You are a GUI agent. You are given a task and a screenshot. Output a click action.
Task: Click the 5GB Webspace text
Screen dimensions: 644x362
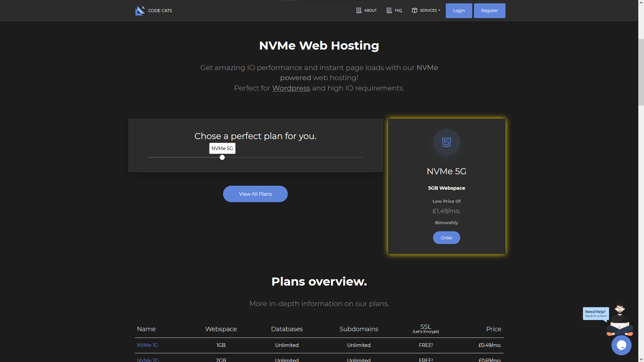click(x=446, y=188)
